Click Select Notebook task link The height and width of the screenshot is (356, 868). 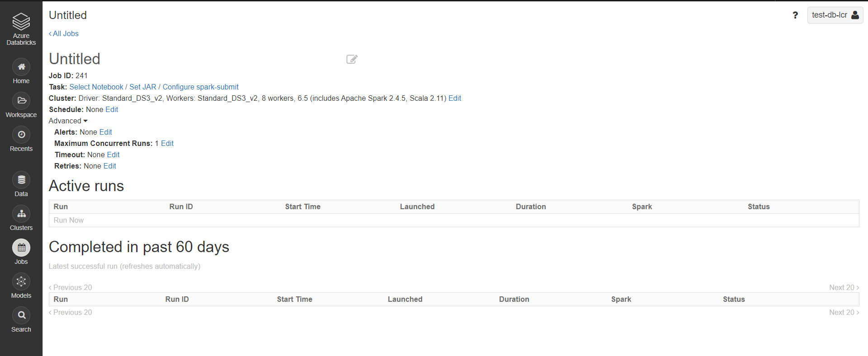[x=96, y=87]
